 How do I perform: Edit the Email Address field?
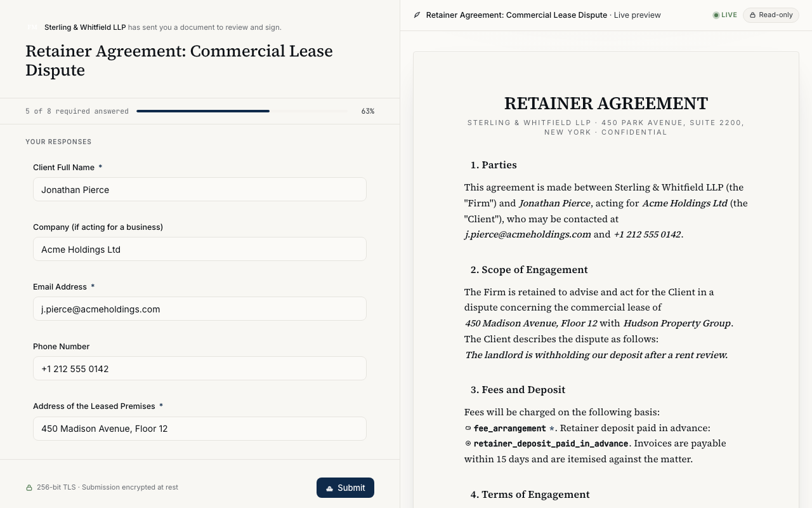200,309
